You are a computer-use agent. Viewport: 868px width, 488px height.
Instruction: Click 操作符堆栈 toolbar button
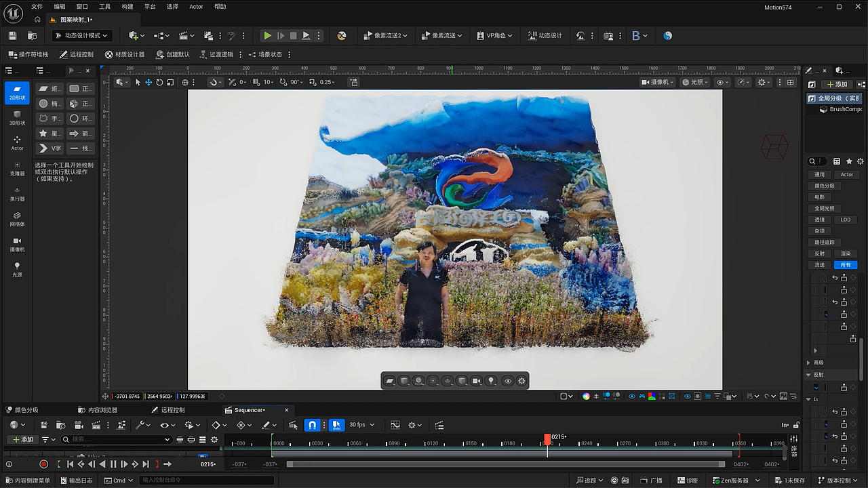[28, 54]
